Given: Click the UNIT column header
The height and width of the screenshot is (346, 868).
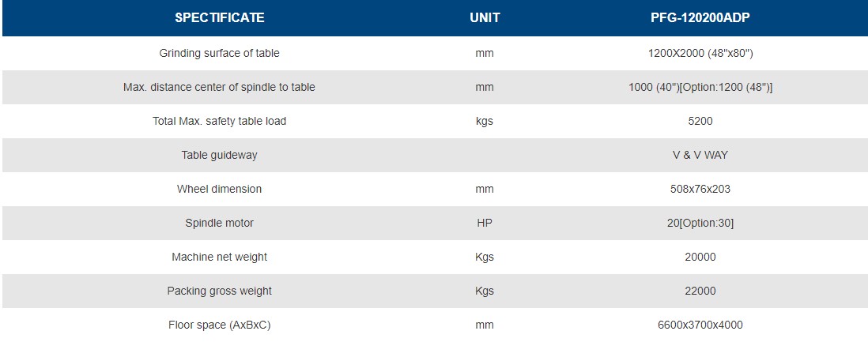Looking at the screenshot, I should tap(485, 17).
